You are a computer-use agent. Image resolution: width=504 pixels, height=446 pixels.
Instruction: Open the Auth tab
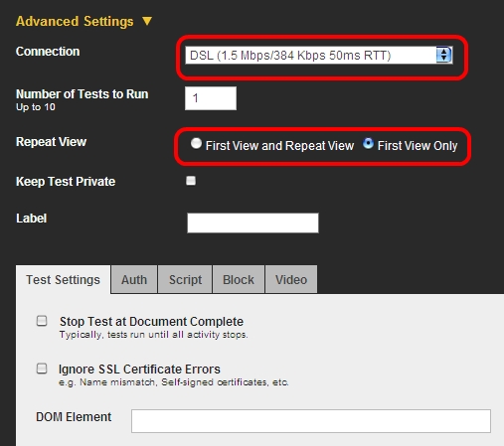[x=134, y=280]
